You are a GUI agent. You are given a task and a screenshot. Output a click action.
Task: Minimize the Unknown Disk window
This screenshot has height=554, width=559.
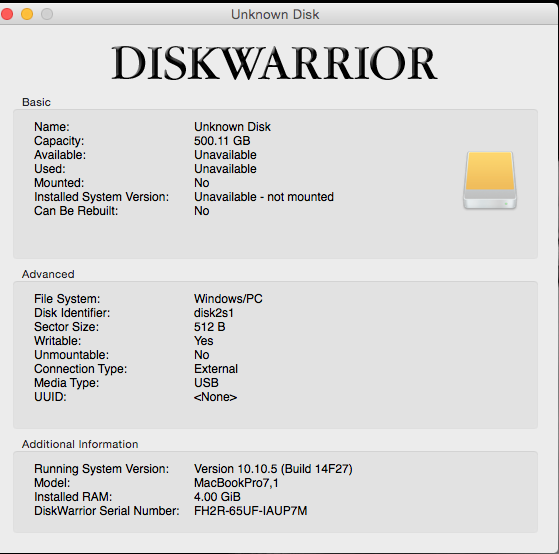click(27, 14)
